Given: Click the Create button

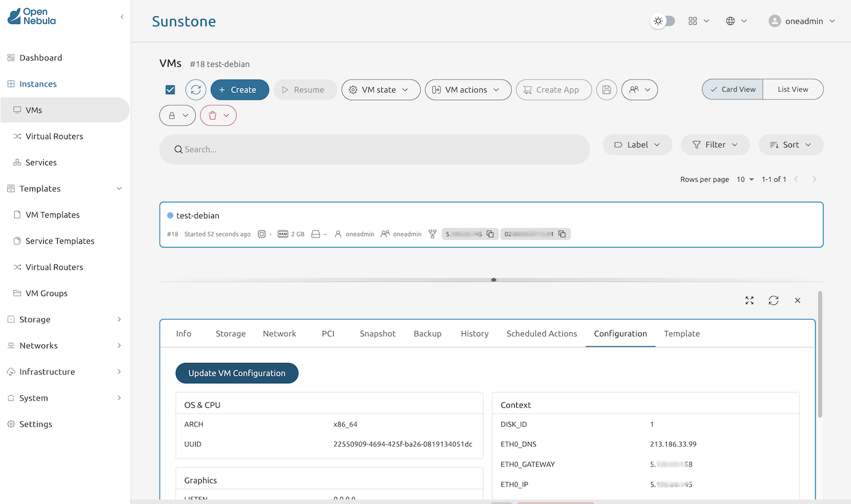Looking at the screenshot, I should [239, 89].
